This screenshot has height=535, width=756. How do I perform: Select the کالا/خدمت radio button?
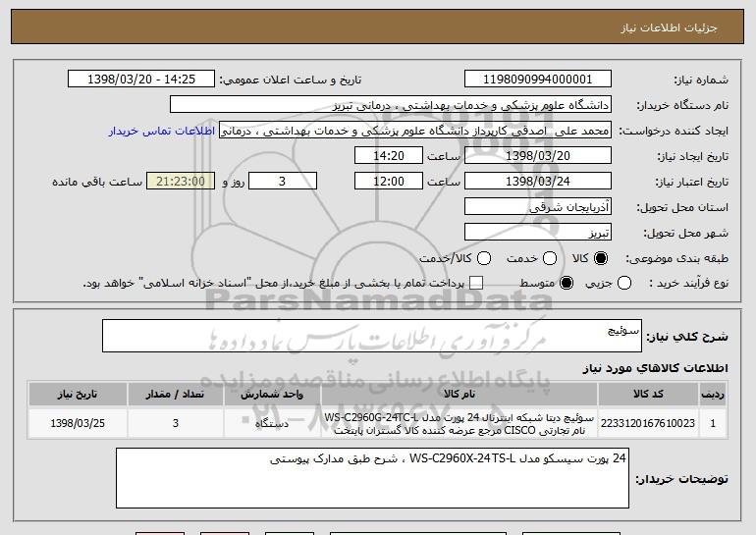(x=484, y=259)
